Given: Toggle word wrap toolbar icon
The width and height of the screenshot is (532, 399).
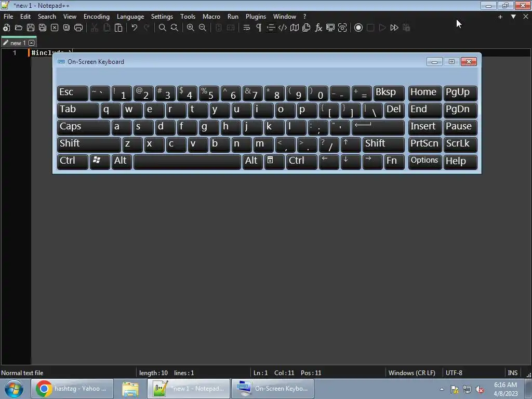Looking at the screenshot, I should click(247, 28).
